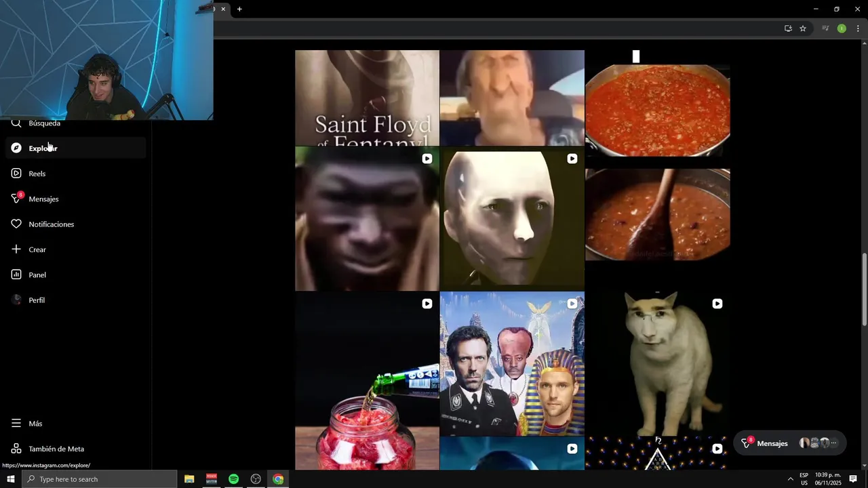Viewport: 868px width, 488px height.
Task: Open the clock showing 10:39 p. m.
Action: (x=828, y=479)
